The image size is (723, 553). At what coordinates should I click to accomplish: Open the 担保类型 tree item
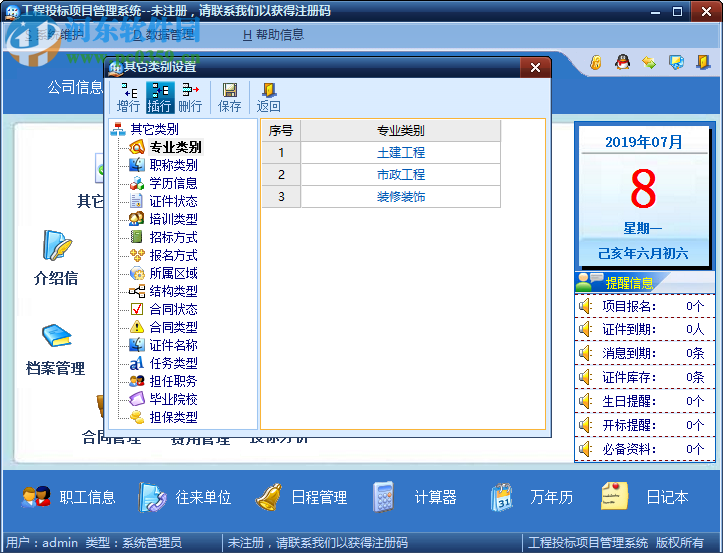[x=173, y=417]
